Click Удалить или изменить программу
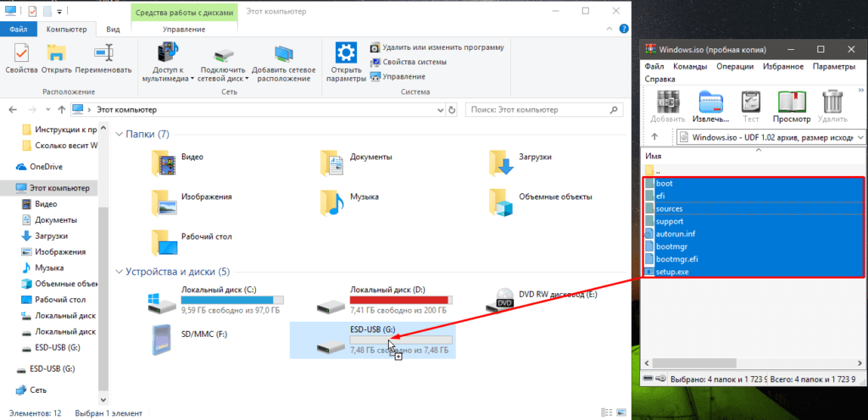Image resolution: width=868 pixels, height=420 pixels. (437, 47)
